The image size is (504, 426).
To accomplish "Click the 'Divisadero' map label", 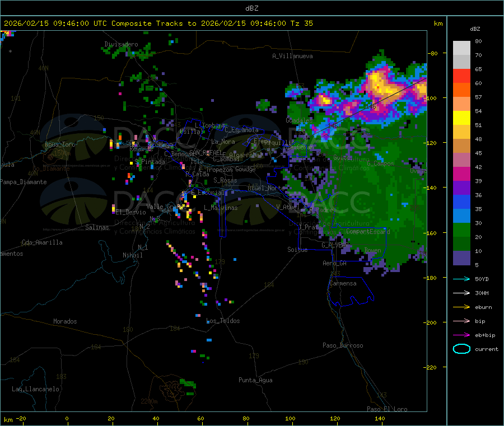I will pyautogui.click(x=121, y=44).
